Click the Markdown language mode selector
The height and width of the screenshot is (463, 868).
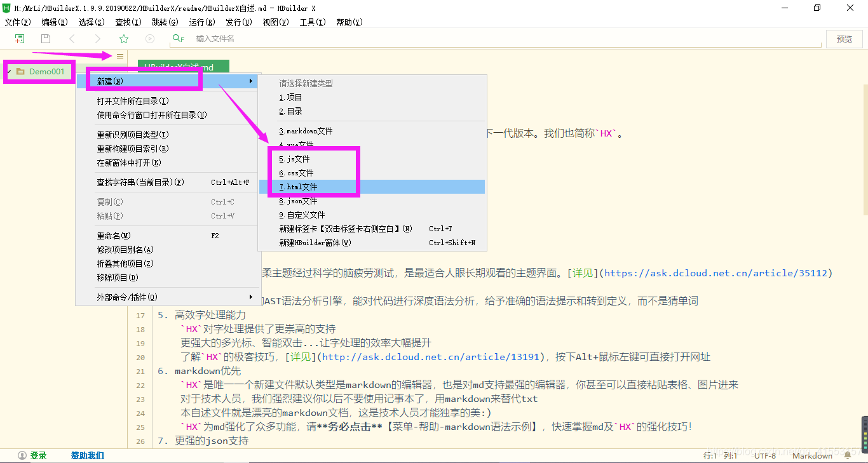click(812, 456)
